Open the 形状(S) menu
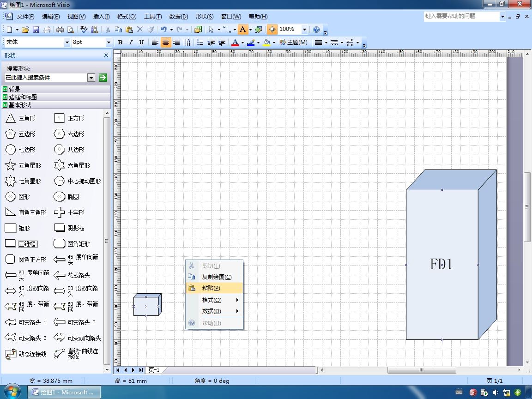Viewport: 532px width, 399px height. [x=205, y=16]
